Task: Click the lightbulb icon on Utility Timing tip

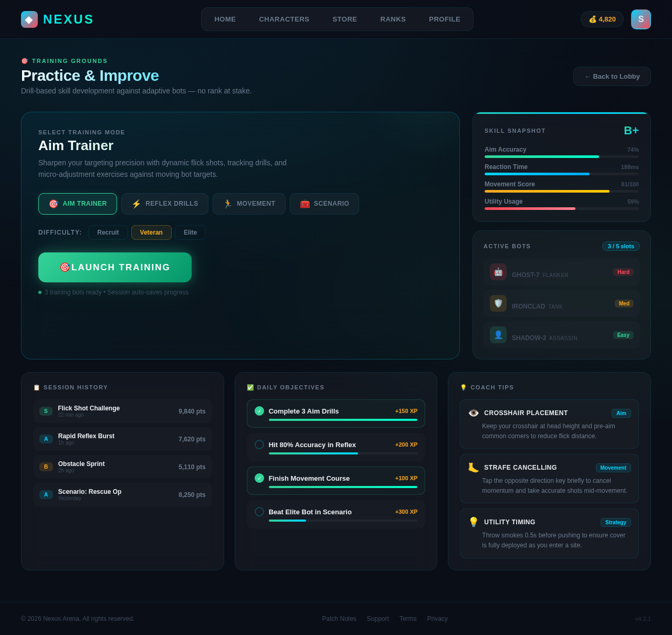Action: (x=474, y=522)
